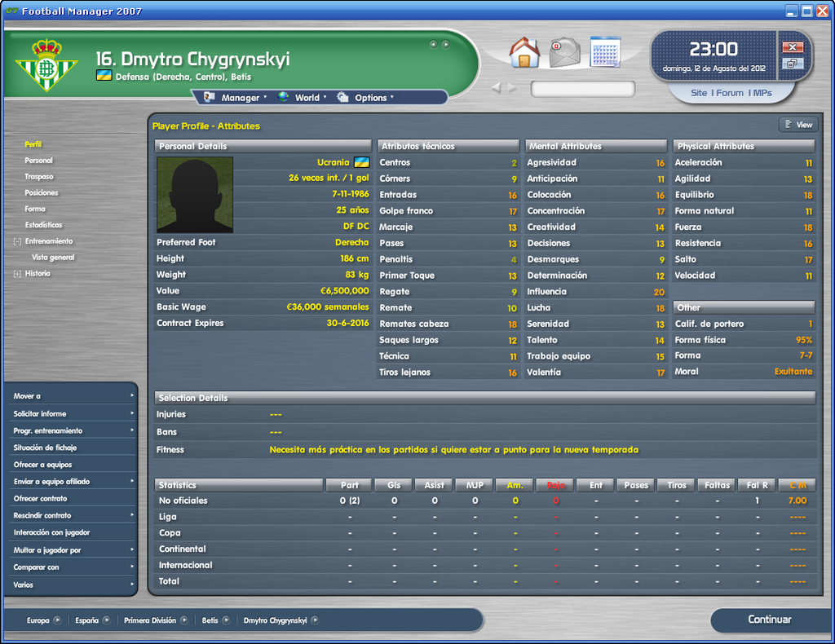
Task: Open the calendar icon
Action: [606, 51]
